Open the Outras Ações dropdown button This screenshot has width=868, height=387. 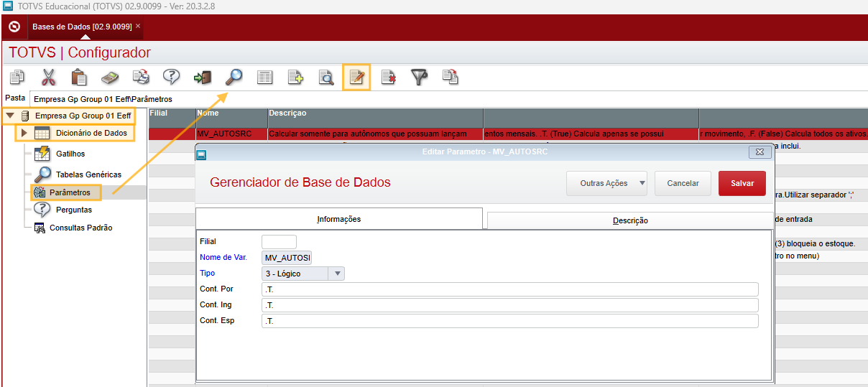[x=606, y=183]
